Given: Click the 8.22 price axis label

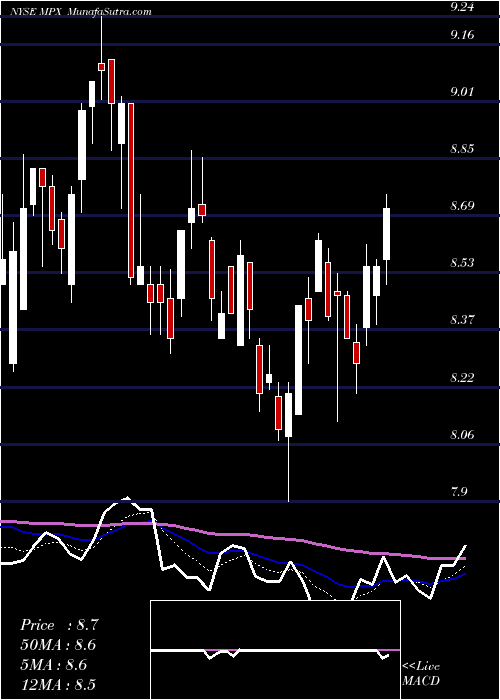Looking at the screenshot, I should pyautogui.click(x=462, y=378).
